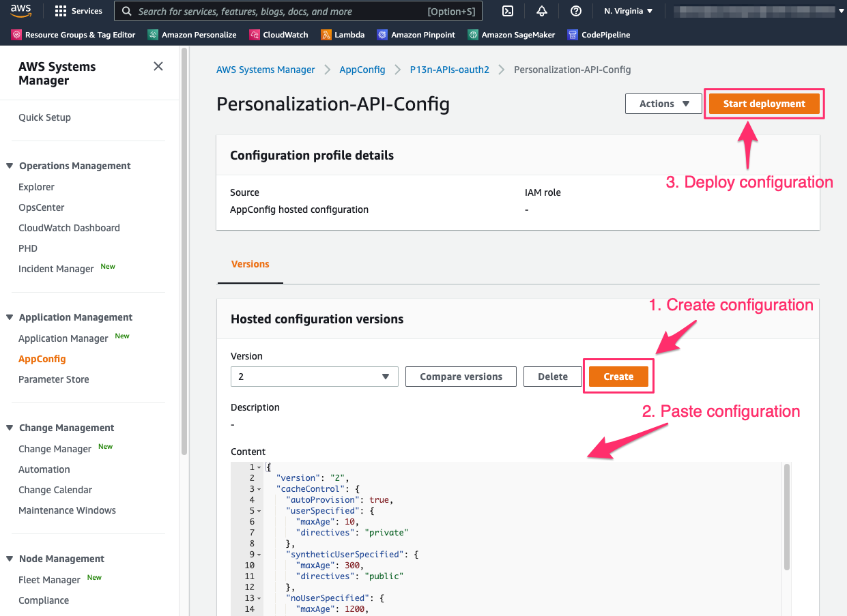The height and width of the screenshot is (616, 847).
Task: Click the Start deployment button
Action: coord(764,104)
